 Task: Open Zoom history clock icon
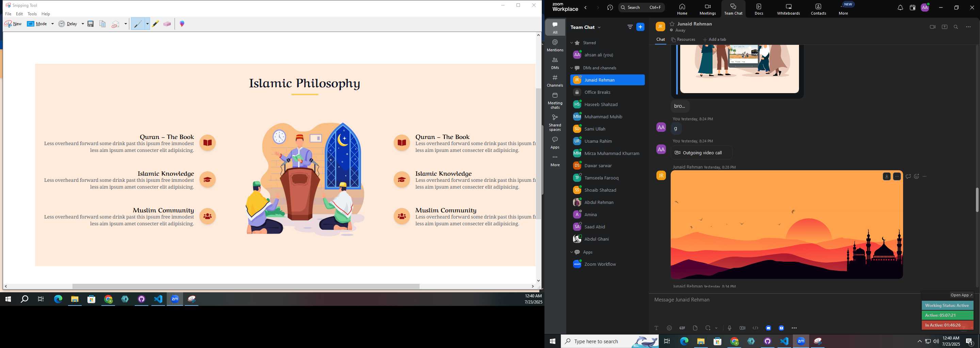tap(610, 7)
